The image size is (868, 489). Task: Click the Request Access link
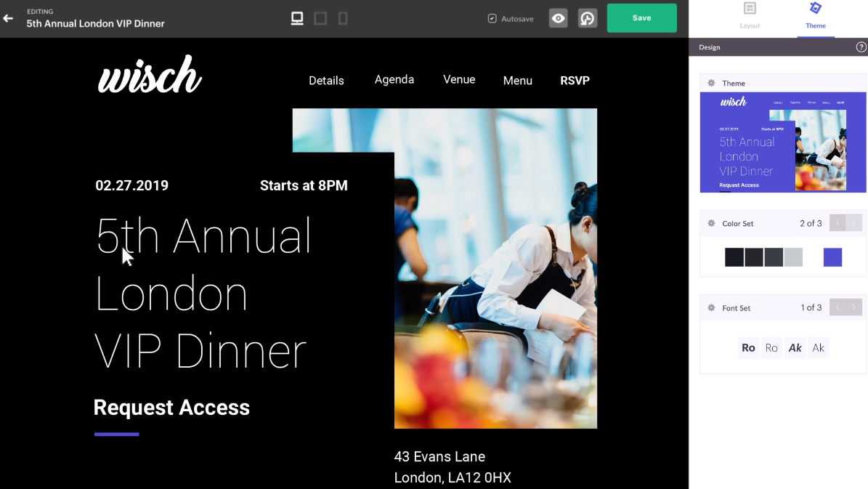pyautogui.click(x=171, y=408)
